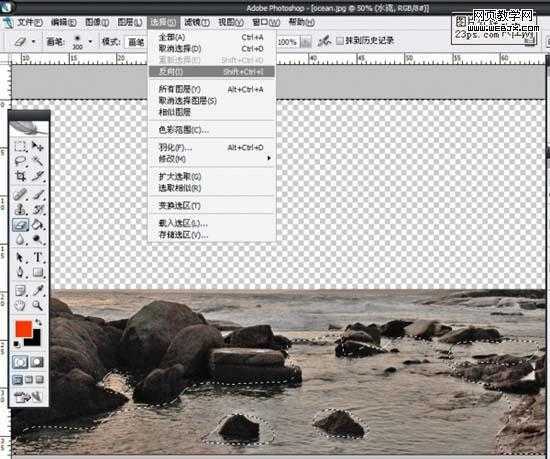This screenshot has height=459, width=550.
Task: Choose Feather (羽化) entry
Action: point(212,148)
